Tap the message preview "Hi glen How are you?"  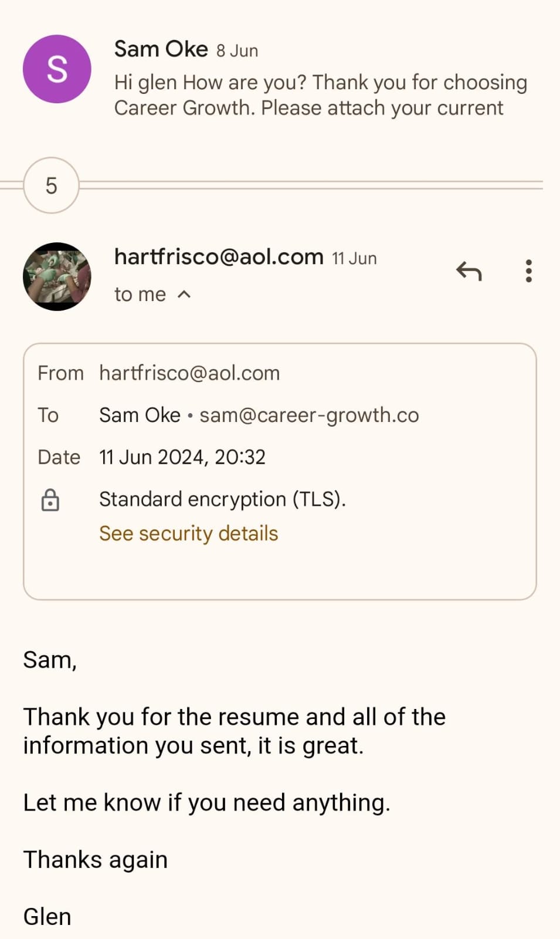click(320, 95)
